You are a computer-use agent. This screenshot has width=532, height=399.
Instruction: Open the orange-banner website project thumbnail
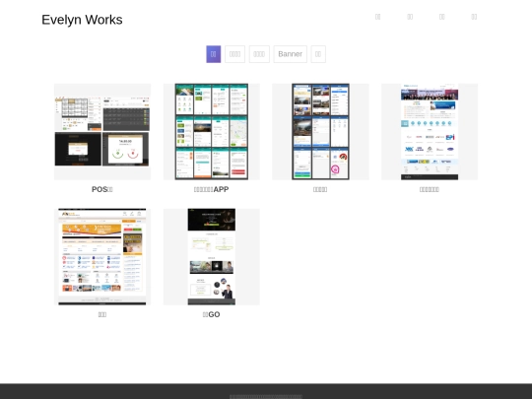click(102, 257)
